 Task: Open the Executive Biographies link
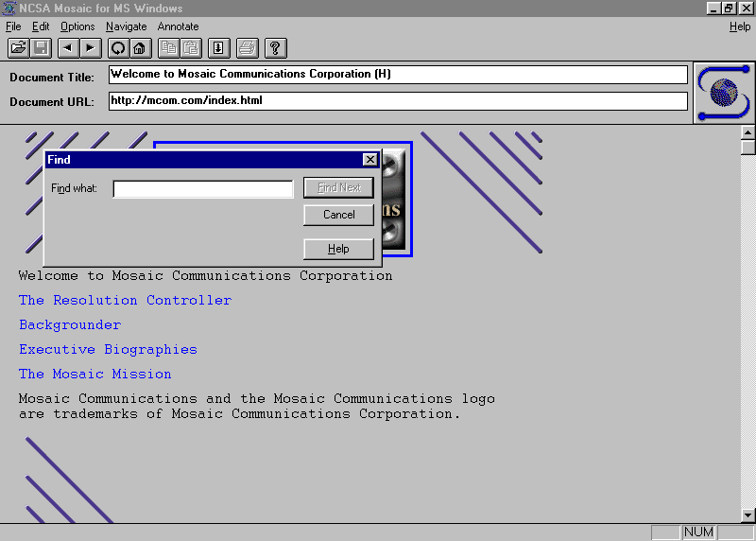pyautogui.click(x=108, y=349)
